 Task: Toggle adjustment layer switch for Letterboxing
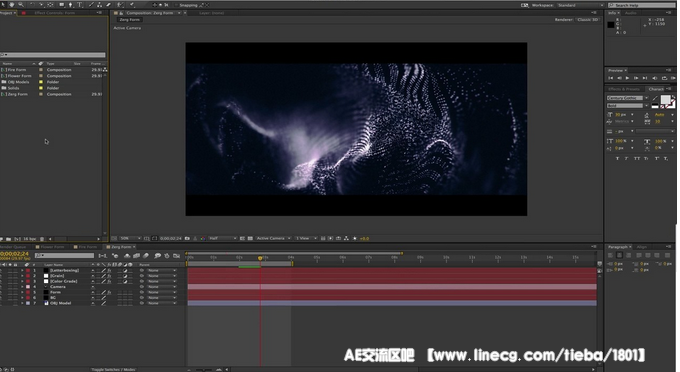click(x=125, y=271)
